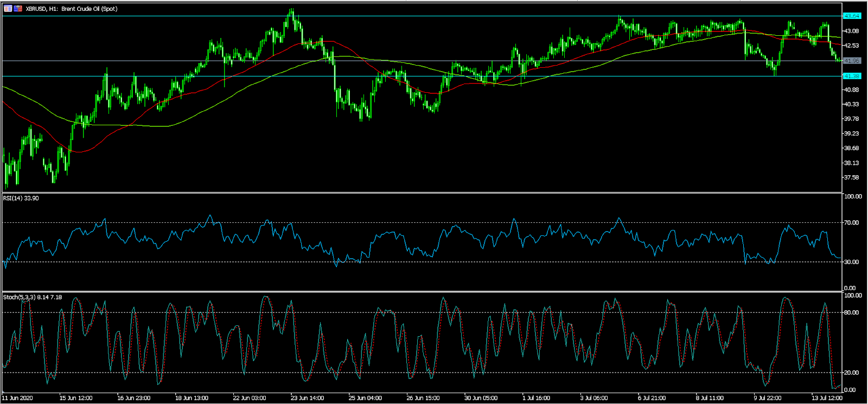
Task: Click the 37.58 price scale value
Action: (852, 177)
